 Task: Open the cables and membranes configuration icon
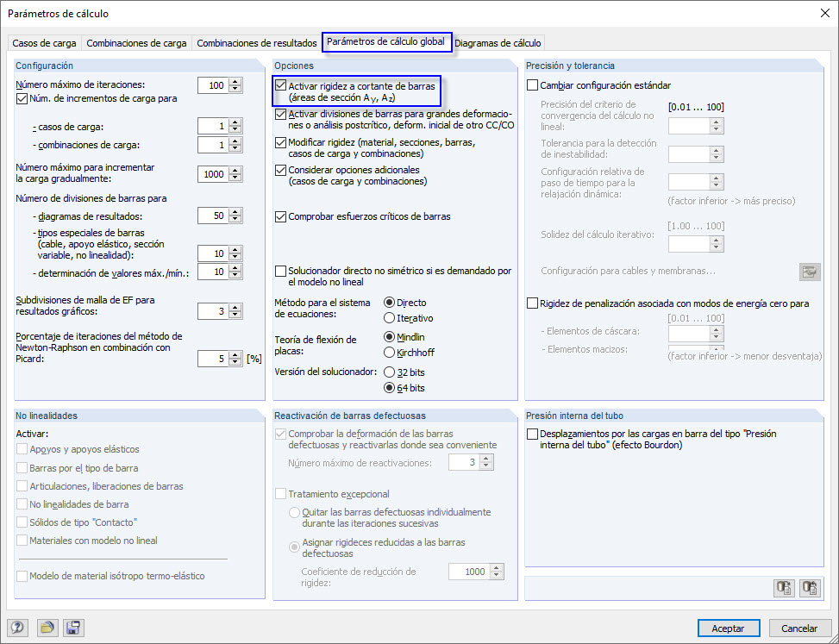point(809,272)
